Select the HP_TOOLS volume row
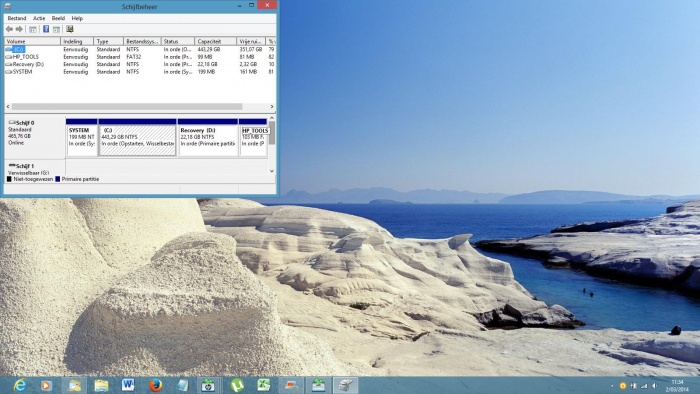The width and height of the screenshot is (700, 394). click(139, 57)
